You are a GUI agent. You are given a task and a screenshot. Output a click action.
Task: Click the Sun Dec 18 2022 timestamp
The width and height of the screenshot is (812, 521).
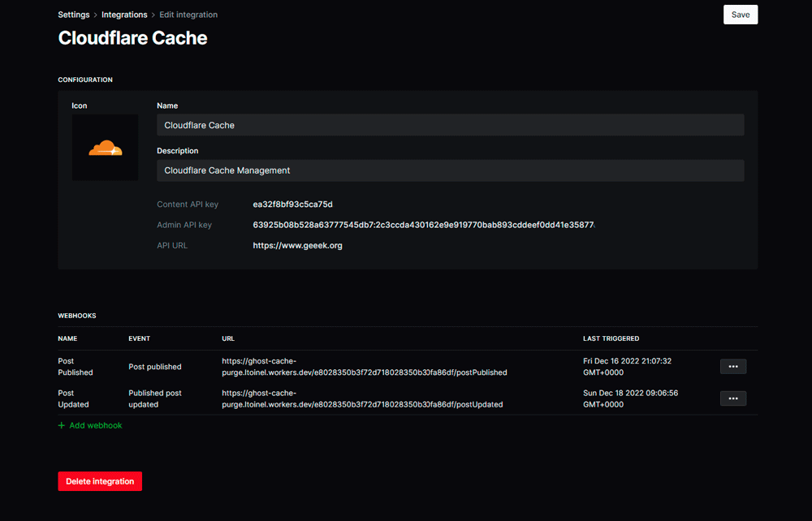coord(630,399)
